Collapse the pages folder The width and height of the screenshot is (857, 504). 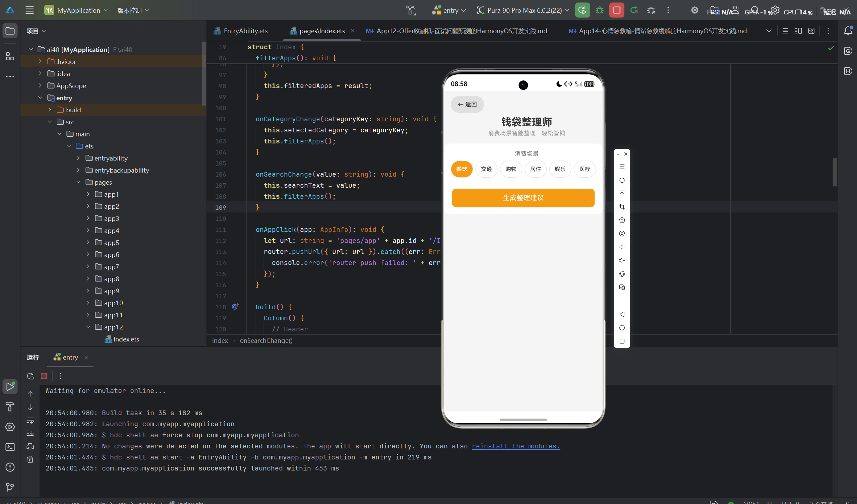pyautogui.click(x=78, y=182)
